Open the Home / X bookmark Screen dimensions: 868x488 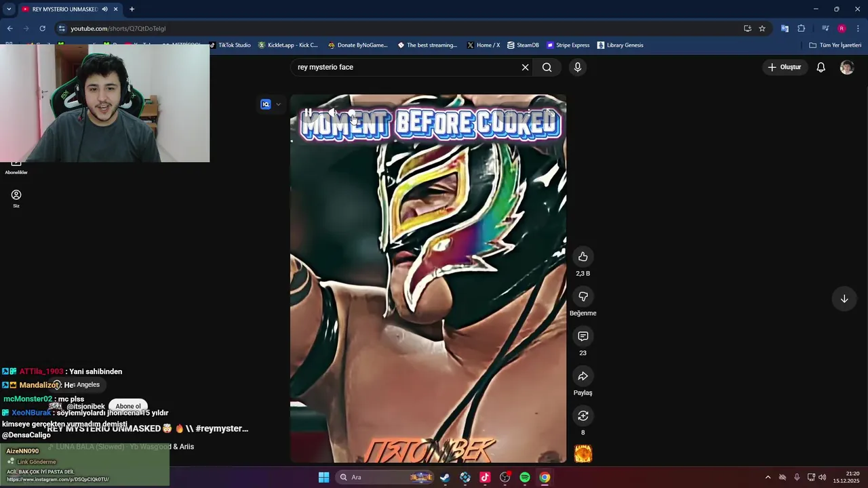coord(484,45)
